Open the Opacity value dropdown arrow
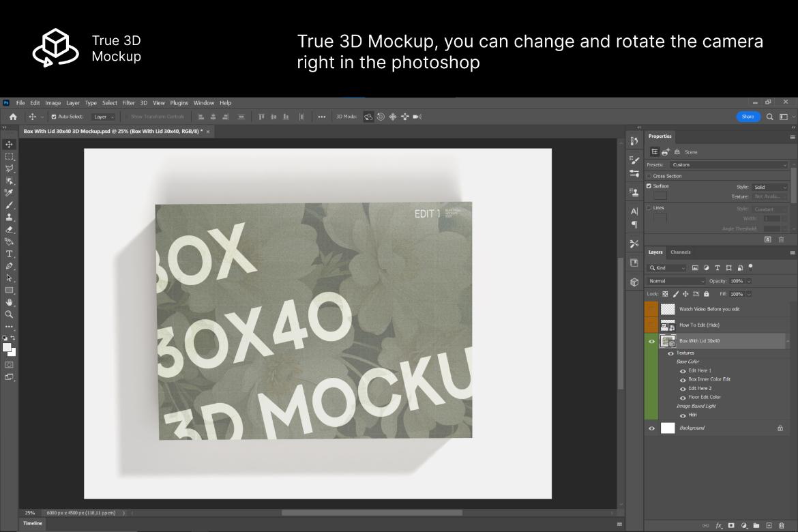 (749, 281)
